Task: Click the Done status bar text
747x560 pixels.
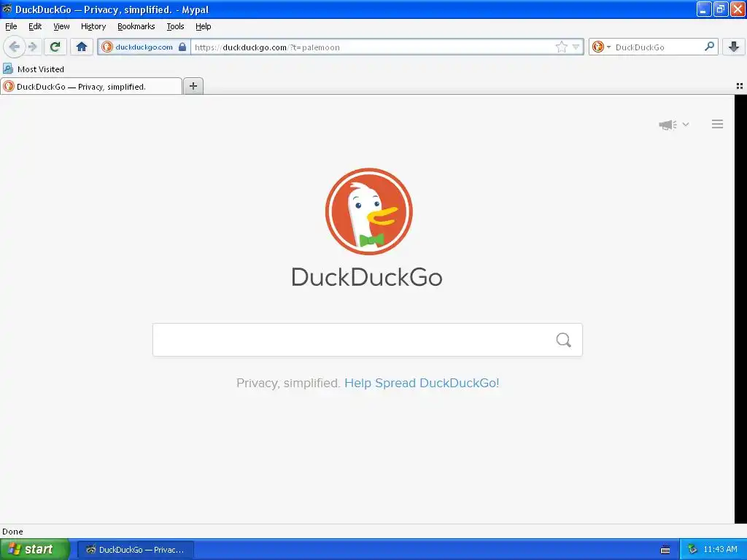Action: tap(12, 532)
